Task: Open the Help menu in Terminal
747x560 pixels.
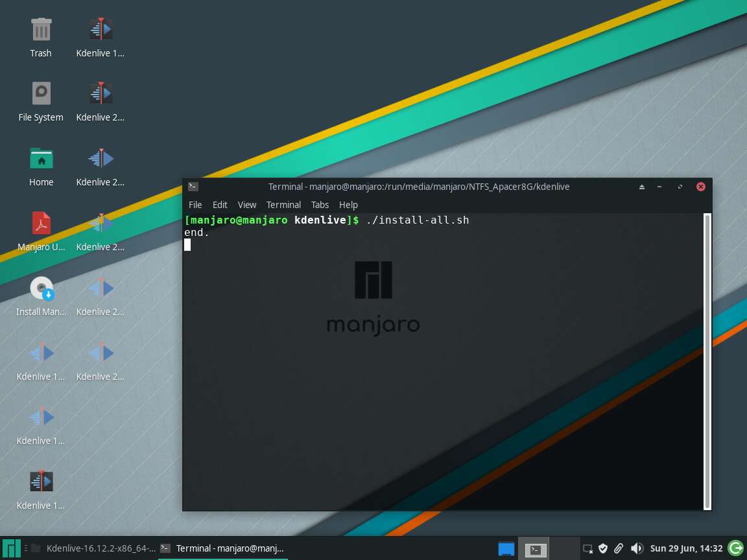Action: [348, 205]
